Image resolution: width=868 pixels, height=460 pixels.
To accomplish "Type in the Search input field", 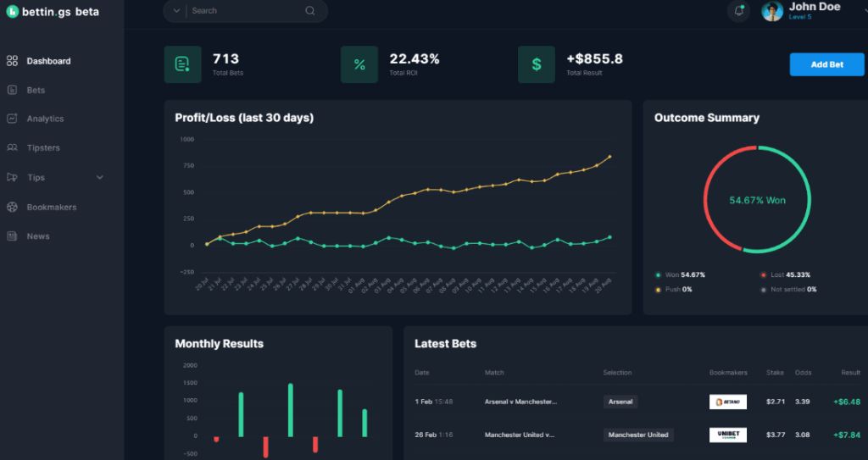I will [244, 11].
